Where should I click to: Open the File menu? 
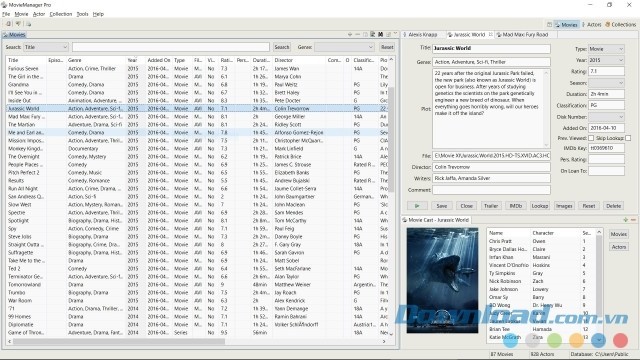6,14
